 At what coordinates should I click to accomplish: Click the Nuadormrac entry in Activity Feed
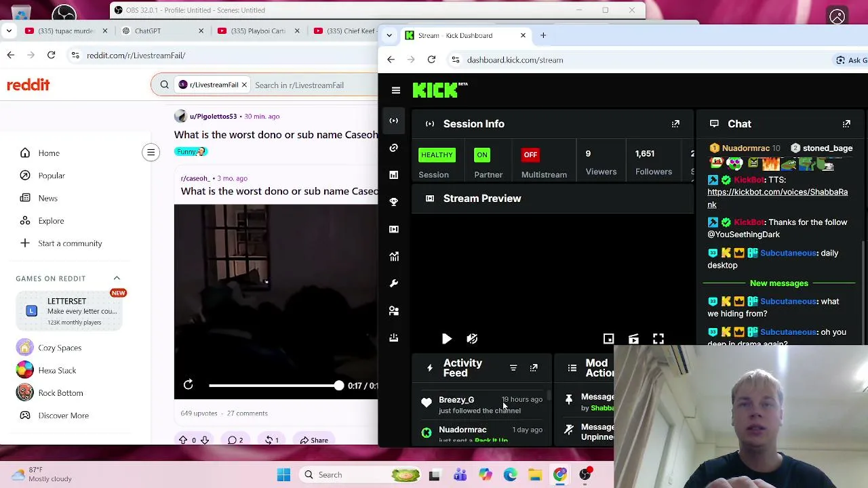point(483,434)
